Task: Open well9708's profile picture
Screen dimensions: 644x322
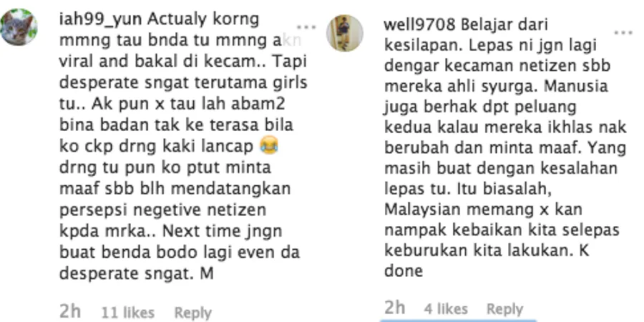Action: click(x=345, y=33)
